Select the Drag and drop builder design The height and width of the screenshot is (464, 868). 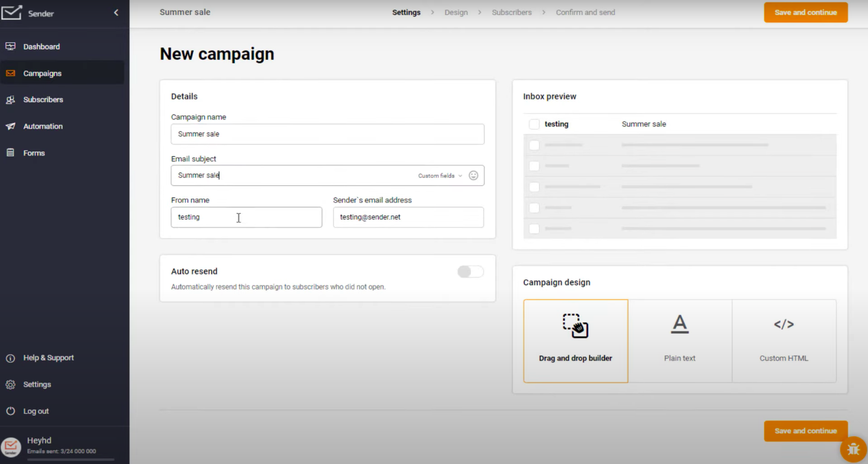[x=575, y=340]
